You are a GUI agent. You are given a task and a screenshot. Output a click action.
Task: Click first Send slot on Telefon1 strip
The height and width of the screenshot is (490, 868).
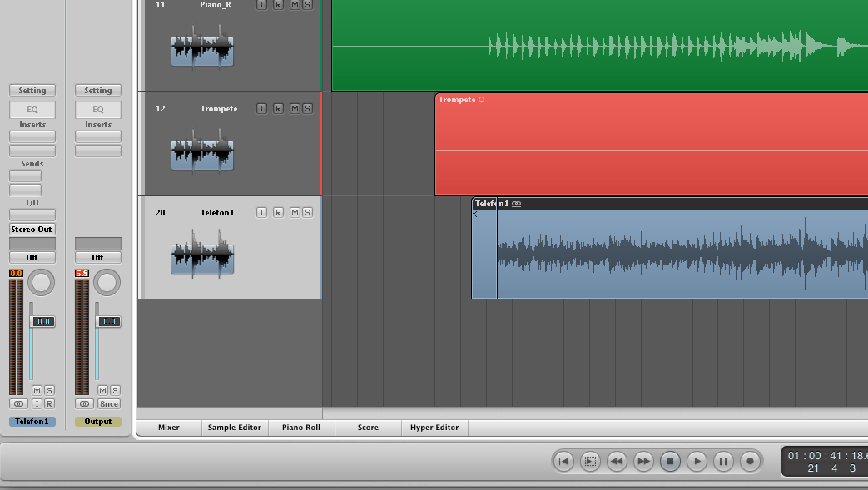coord(25,176)
